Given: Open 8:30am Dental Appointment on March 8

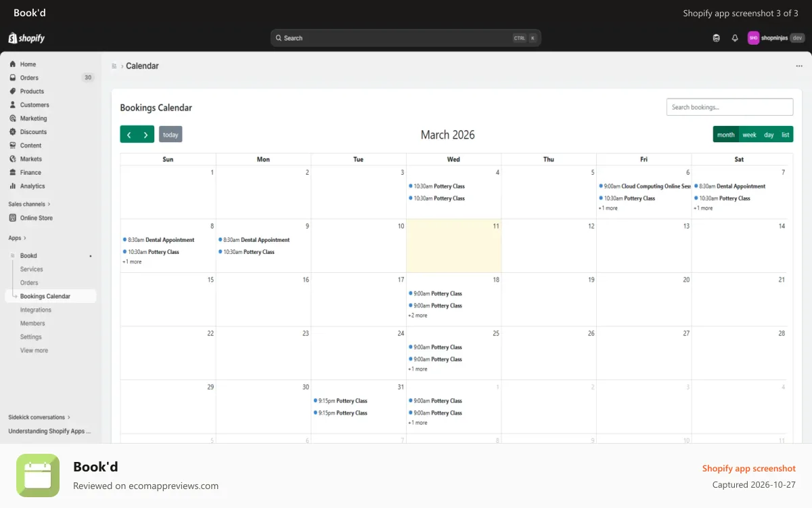Looking at the screenshot, I should tap(158, 240).
